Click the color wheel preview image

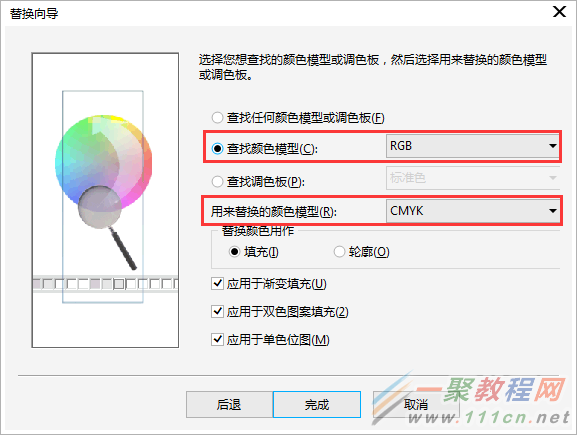(103, 164)
